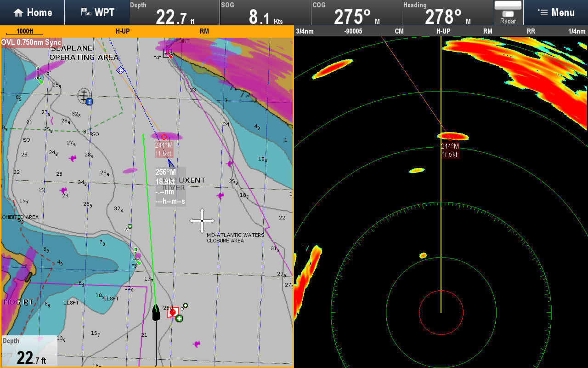The height and width of the screenshot is (368, 588).
Task: Select the SOG speed data box
Action: click(x=266, y=12)
